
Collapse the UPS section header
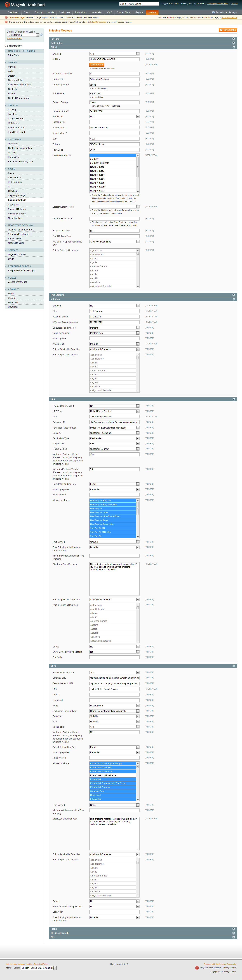(x=143, y=399)
